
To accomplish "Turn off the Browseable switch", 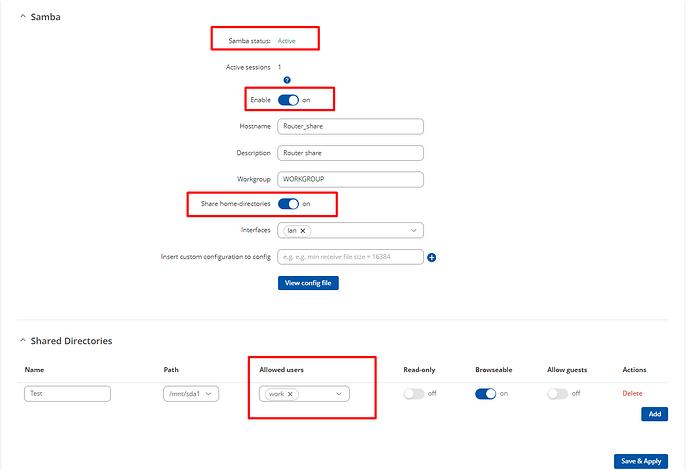I will tap(486, 393).
